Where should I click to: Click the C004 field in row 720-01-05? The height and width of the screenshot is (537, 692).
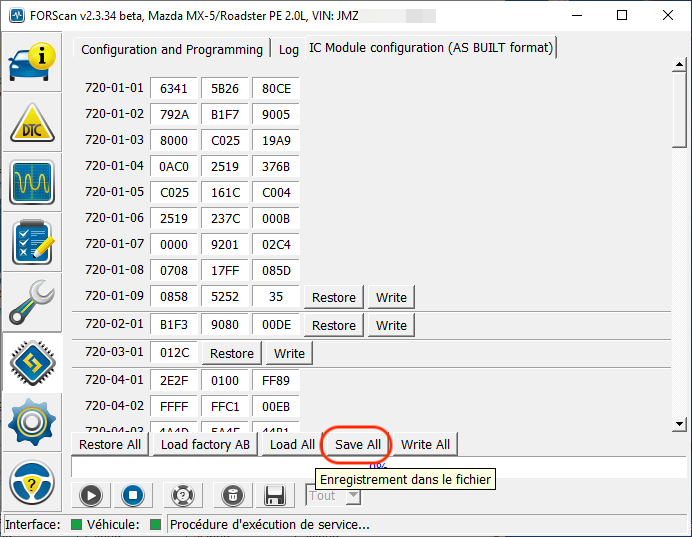point(276,193)
